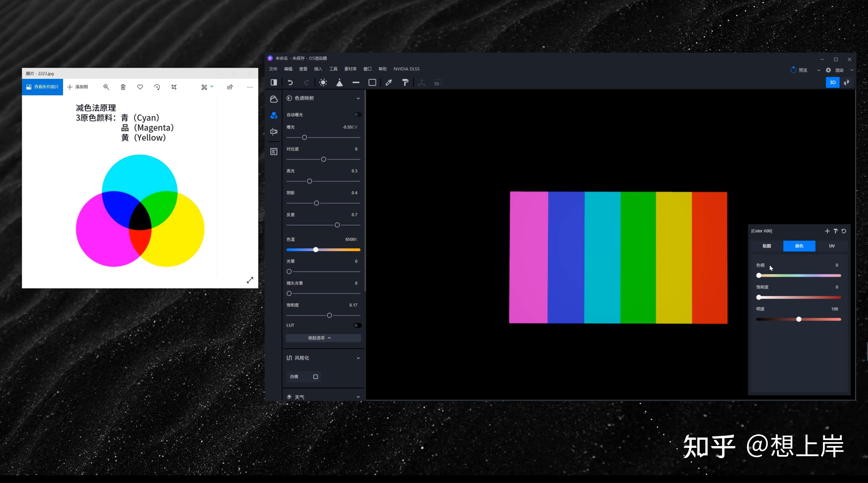Select the paint roller tool in toolbar
Image resolution: width=868 pixels, height=483 pixels.
[405, 83]
